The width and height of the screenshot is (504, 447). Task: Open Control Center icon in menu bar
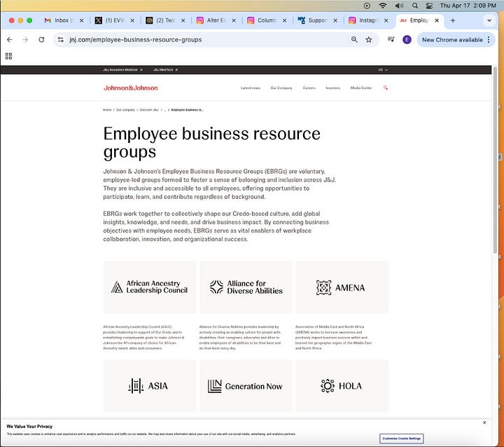pos(429,6)
